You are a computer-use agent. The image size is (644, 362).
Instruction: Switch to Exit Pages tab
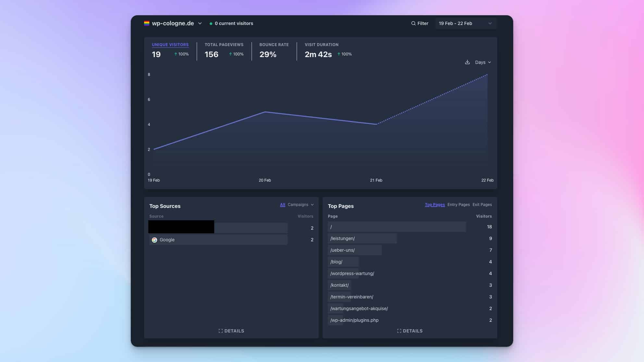[x=482, y=205]
